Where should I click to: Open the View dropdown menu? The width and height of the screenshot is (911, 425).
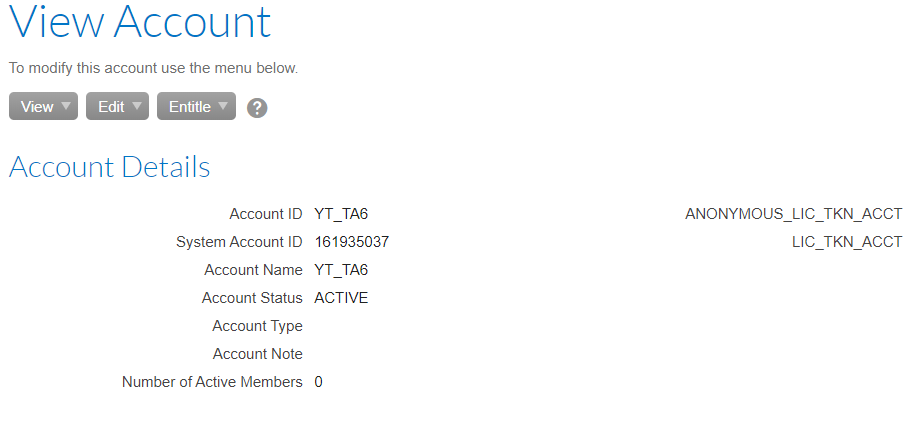pyautogui.click(x=43, y=106)
